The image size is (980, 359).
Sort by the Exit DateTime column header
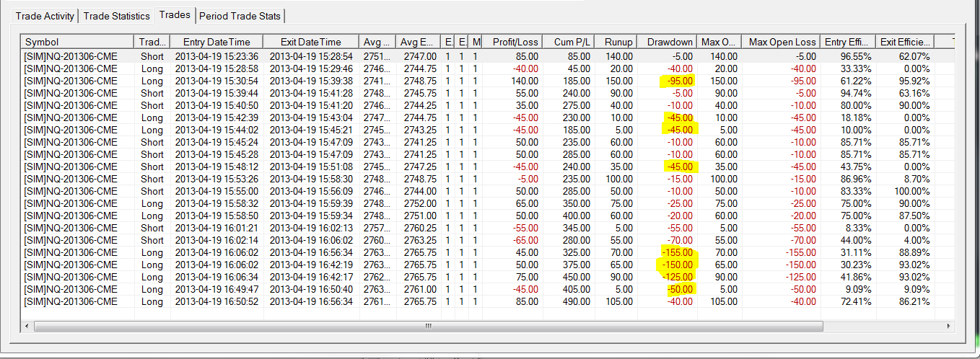click(x=312, y=42)
